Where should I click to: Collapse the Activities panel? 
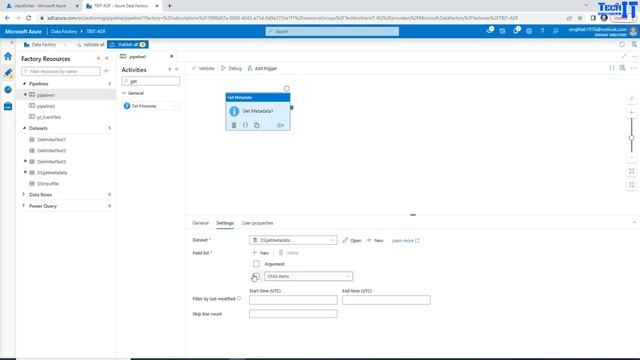[177, 70]
